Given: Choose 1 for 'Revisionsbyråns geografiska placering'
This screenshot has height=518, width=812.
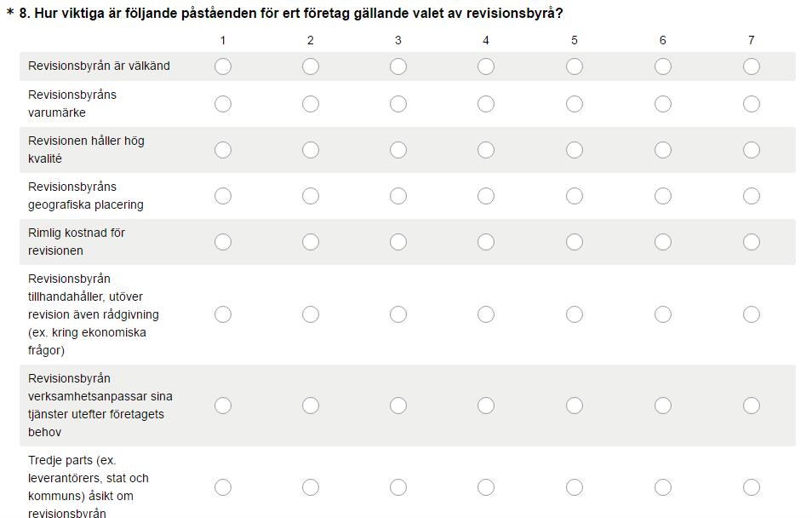Looking at the screenshot, I should pos(223,196).
